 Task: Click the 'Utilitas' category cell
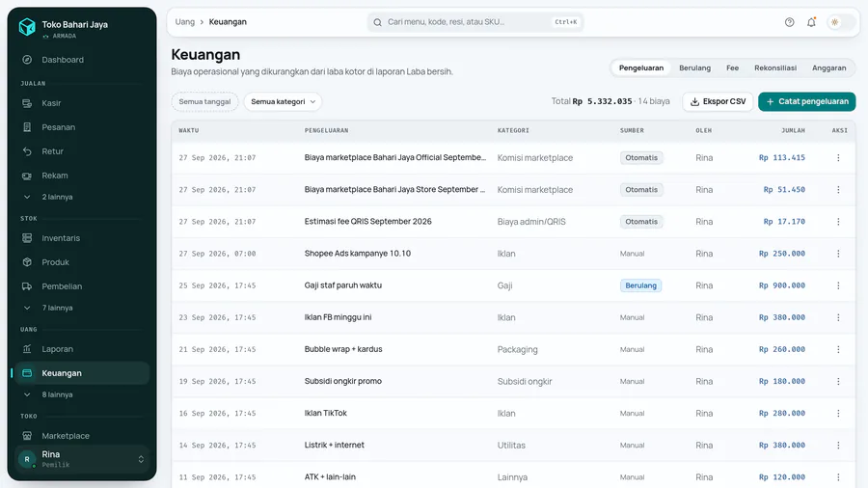tap(511, 446)
